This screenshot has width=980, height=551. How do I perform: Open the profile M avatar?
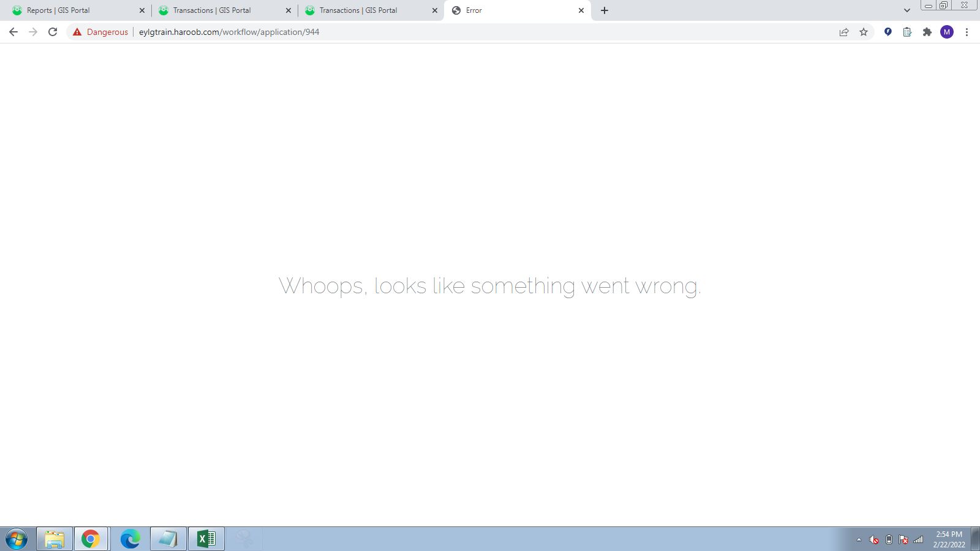(x=947, y=32)
